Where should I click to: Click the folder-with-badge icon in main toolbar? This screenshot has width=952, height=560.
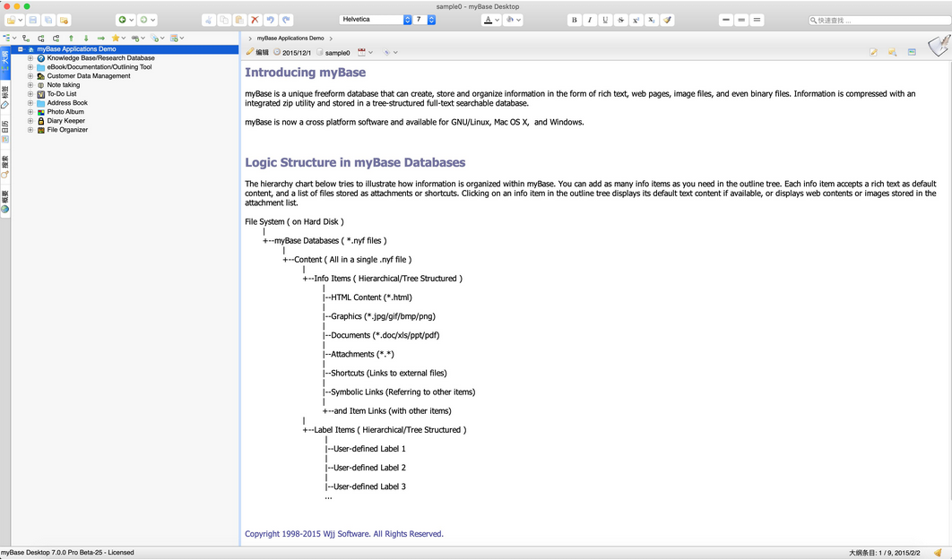[x=64, y=20]
